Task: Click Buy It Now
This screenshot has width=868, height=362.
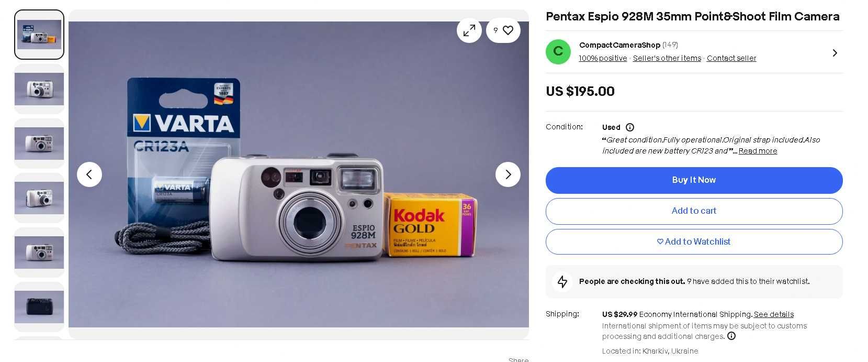Action: [694, 180]
